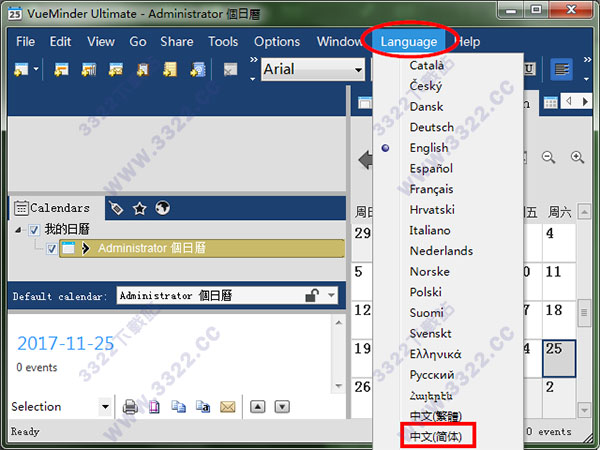
Task: Open the new event icon's dropdown arrow
Action: 36,69
